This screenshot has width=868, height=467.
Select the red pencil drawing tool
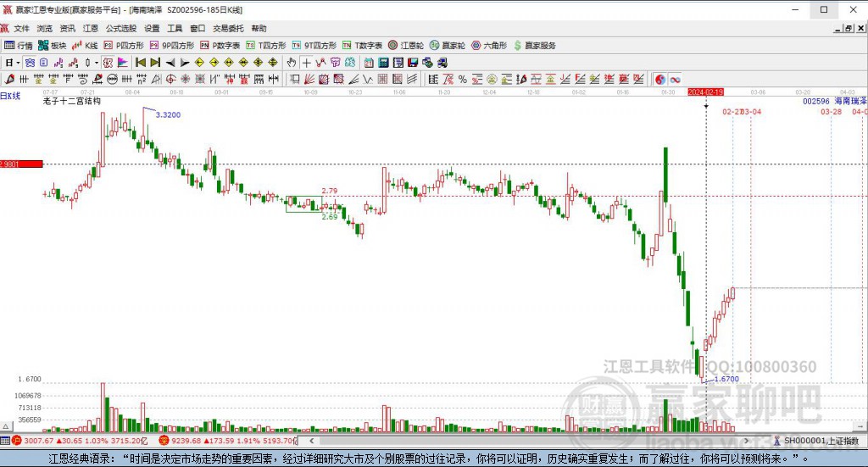(9, 79)
